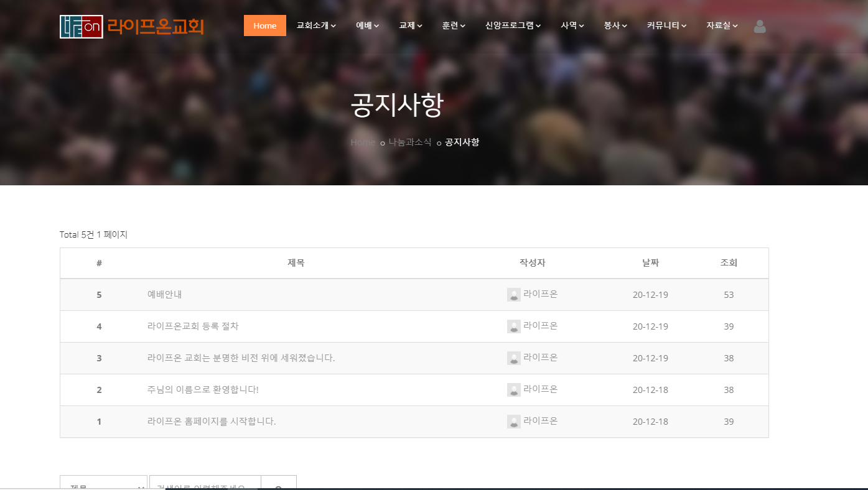Open the 예배안내 notice post
Screen dimensions: 868x490
click(164, 294)
